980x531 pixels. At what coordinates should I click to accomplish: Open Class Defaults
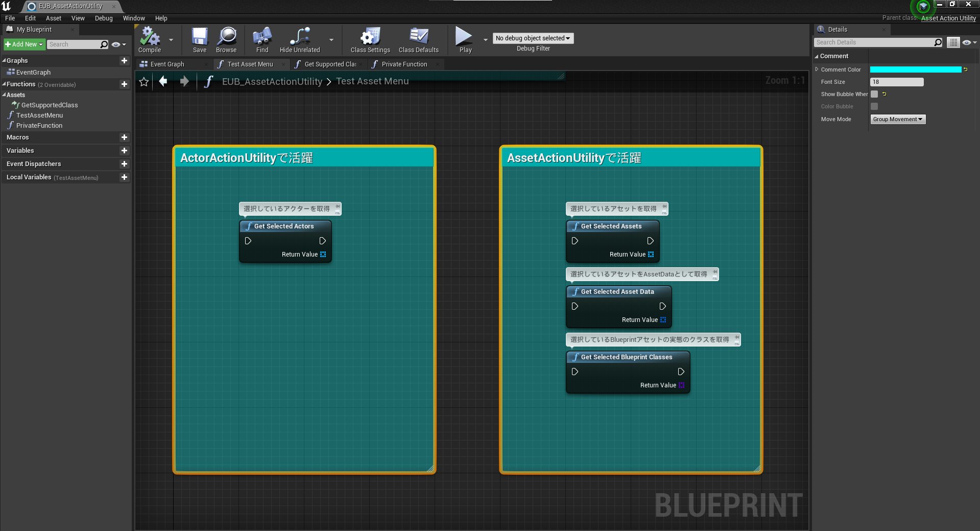coord(419,40)
